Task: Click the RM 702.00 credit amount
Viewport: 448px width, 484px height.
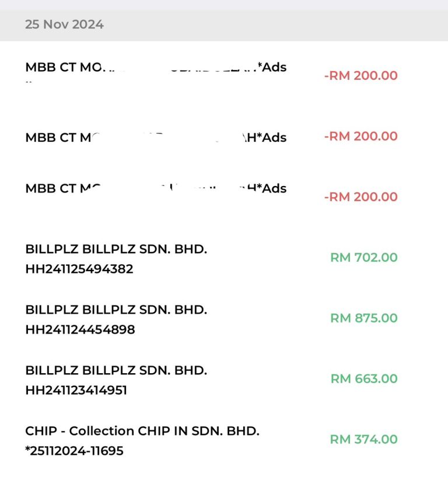Action: [363, 257]
